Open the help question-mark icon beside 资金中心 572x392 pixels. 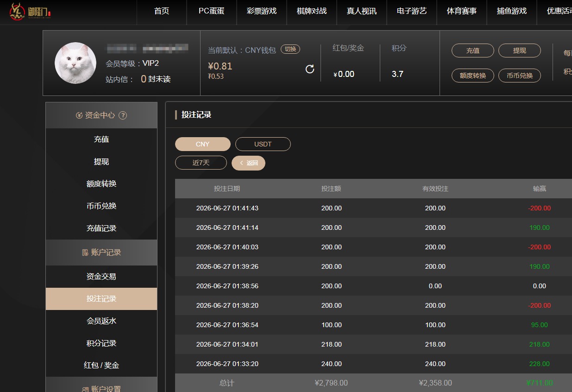(123, 115)
